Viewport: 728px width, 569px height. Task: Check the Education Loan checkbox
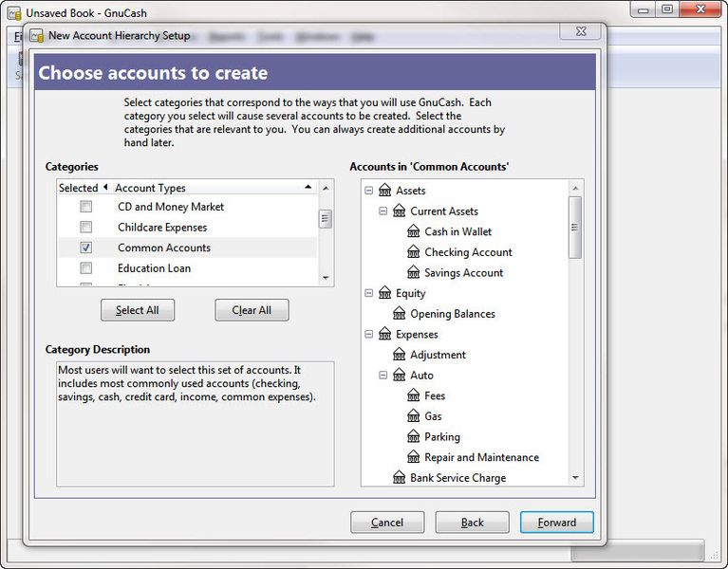85,267
